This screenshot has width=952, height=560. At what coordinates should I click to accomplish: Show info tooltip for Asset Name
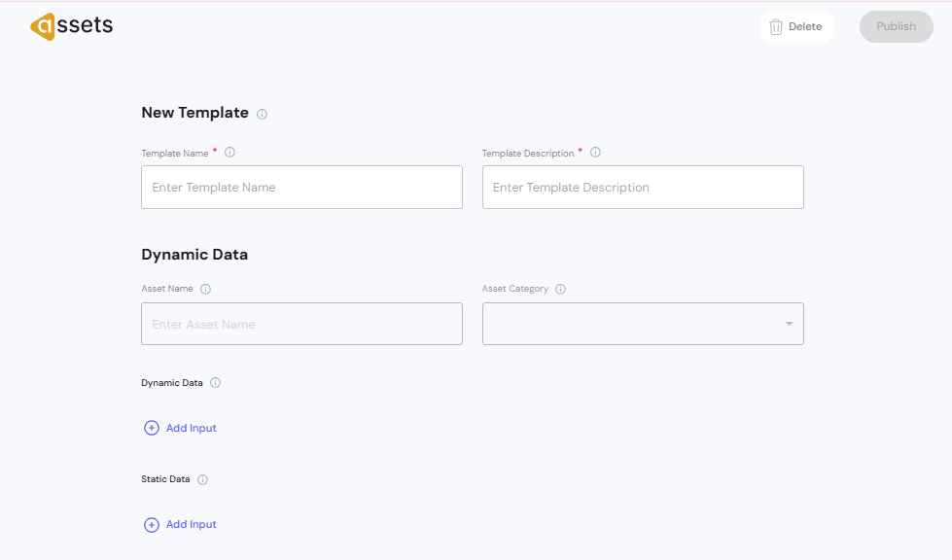tap(205, 289)
